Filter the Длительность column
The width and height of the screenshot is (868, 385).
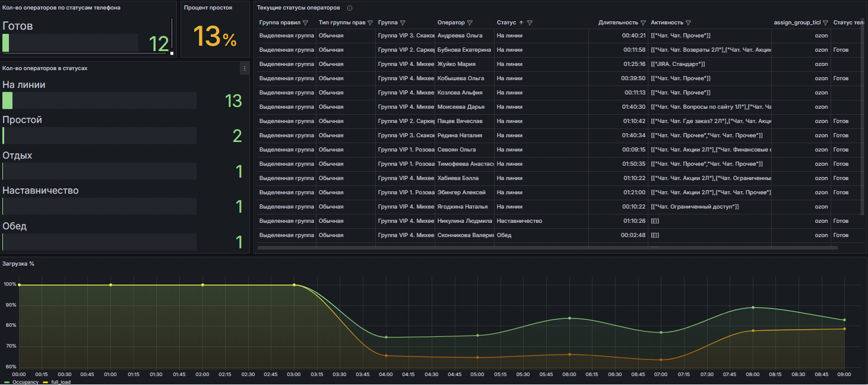(643, 23)
